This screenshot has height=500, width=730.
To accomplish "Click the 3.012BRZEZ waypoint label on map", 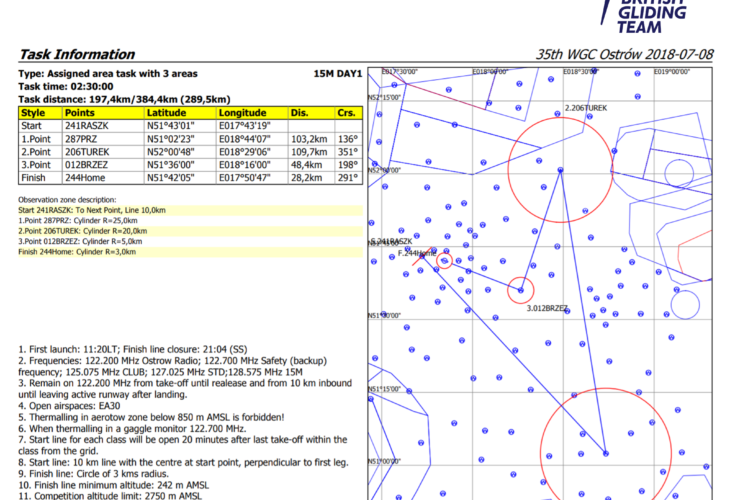I will [547, 308].
